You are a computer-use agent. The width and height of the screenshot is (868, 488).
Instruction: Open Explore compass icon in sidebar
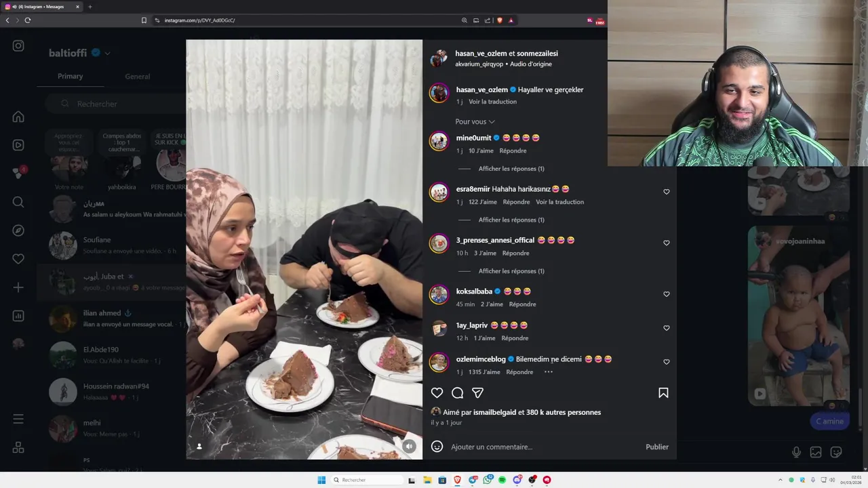point(18,230)
